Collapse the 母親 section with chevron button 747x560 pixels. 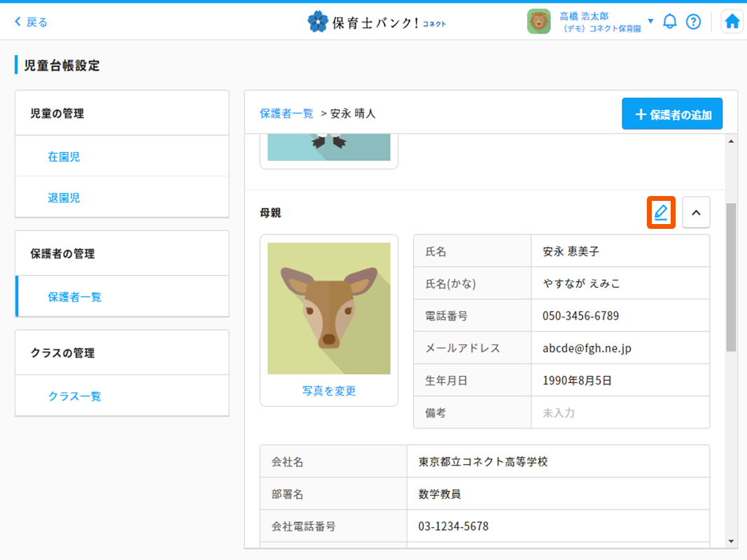coord(696,213)
